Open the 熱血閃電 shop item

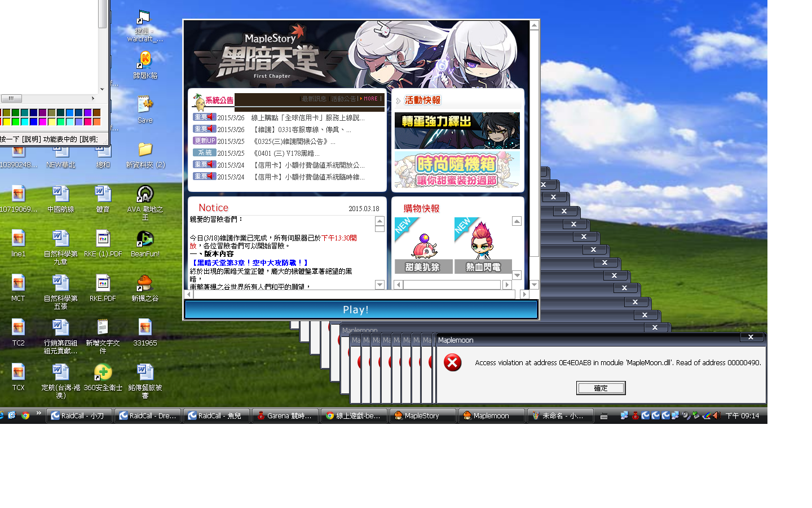coord(483,246)
